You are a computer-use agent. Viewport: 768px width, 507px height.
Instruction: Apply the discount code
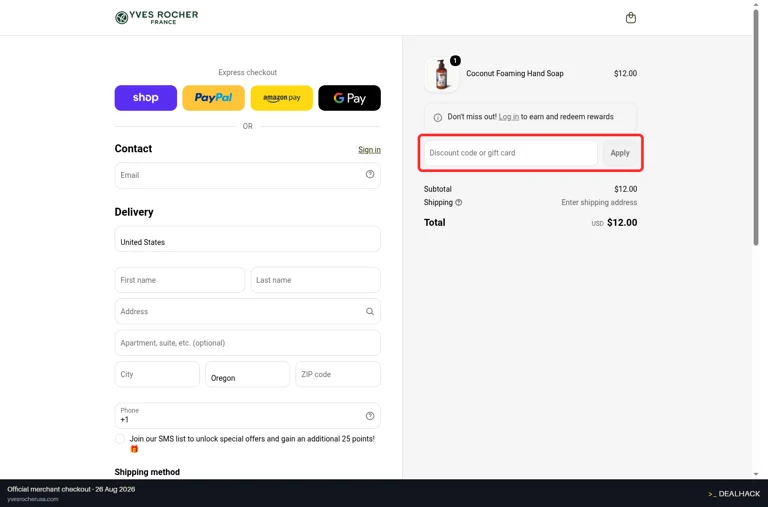(x=620, y=153)
